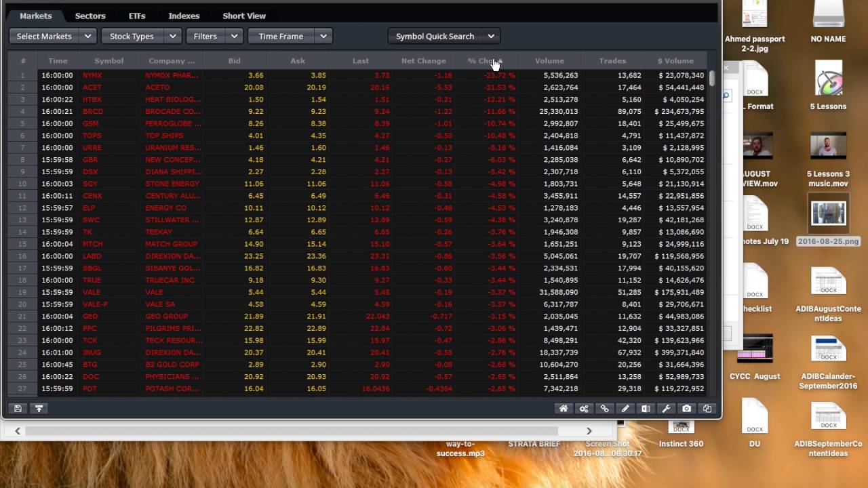The width and height of the screenshot is (868, 488).
Task: Click the POT symbol cell
Action: pyautogui.click(x=90, y=389)
